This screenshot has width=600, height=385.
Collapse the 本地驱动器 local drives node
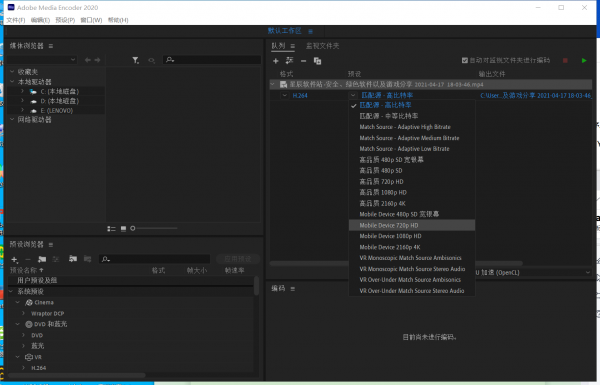12,82
